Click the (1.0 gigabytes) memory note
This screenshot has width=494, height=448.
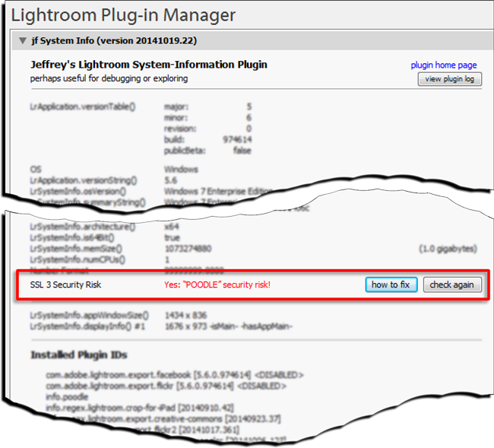[x=448, y=249]
